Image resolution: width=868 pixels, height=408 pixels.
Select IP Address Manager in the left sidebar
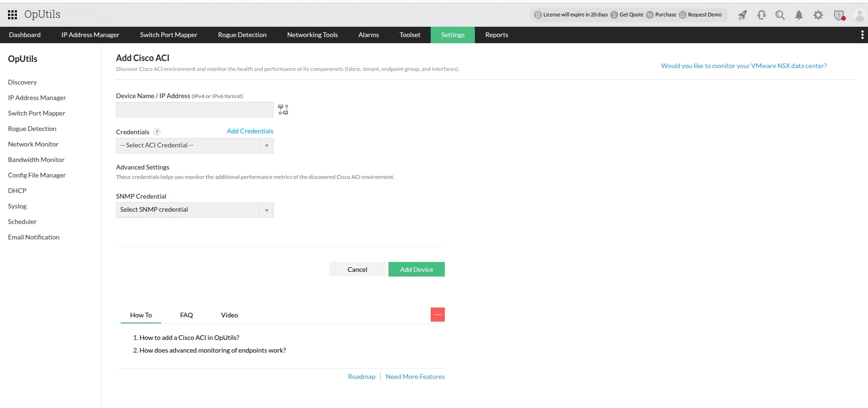click(x=37, y=98)
